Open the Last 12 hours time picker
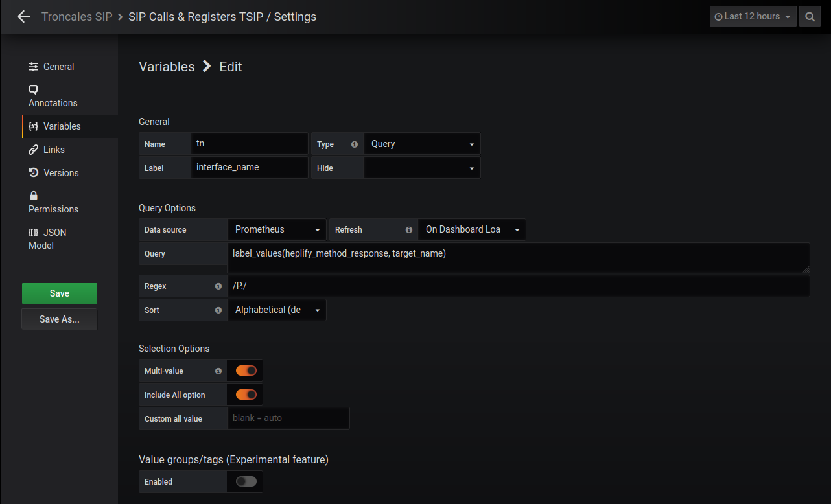The height and width of the screenshot is (504, 831). [753, 17]
